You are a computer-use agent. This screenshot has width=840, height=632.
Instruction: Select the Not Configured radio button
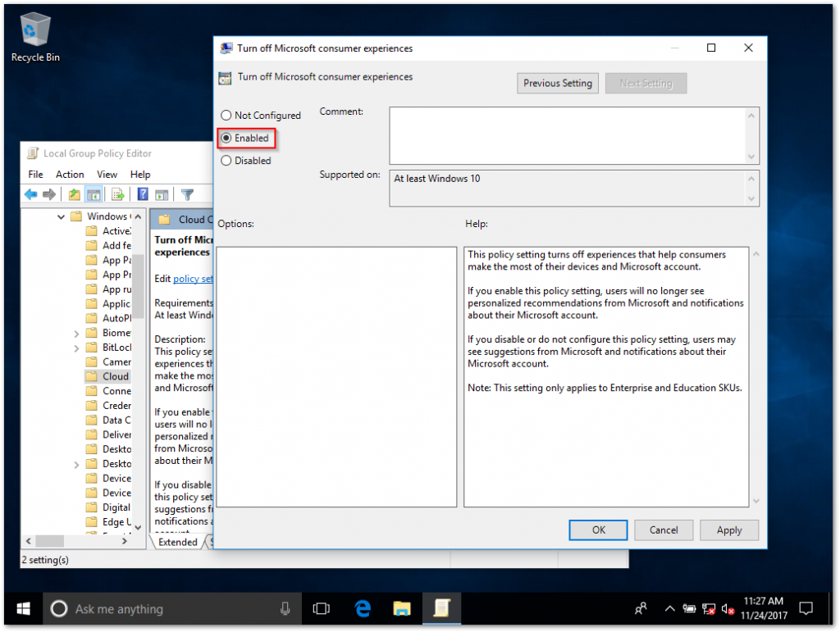(226, 115)
